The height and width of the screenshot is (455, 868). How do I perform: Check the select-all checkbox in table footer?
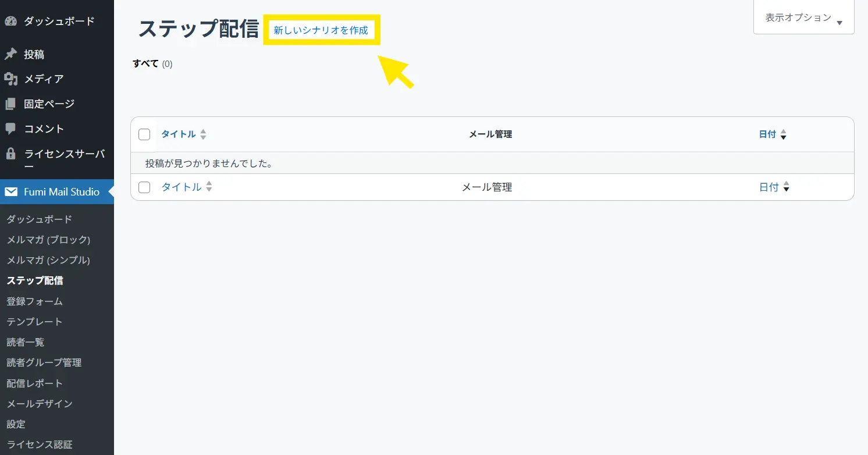144,187
